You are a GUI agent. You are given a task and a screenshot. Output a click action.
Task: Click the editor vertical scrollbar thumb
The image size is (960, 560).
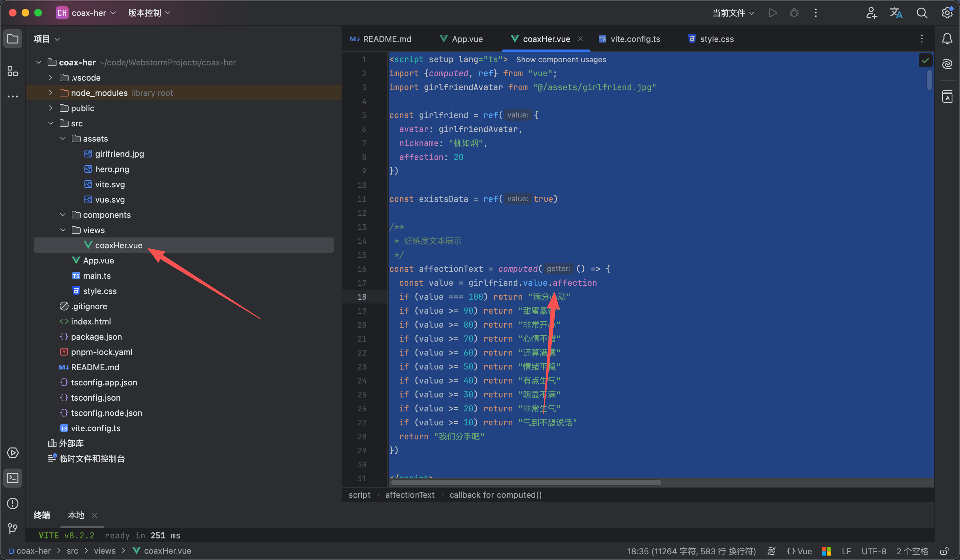click(930, 80)
